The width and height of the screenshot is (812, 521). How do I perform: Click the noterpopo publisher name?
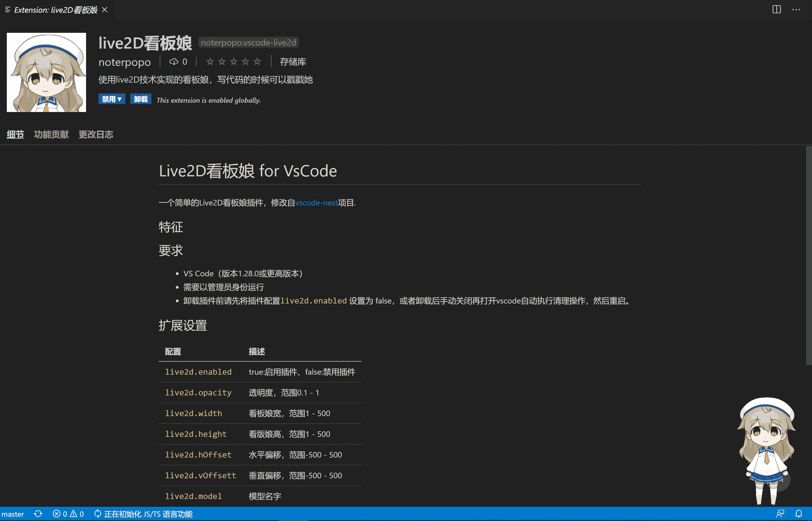124,62
